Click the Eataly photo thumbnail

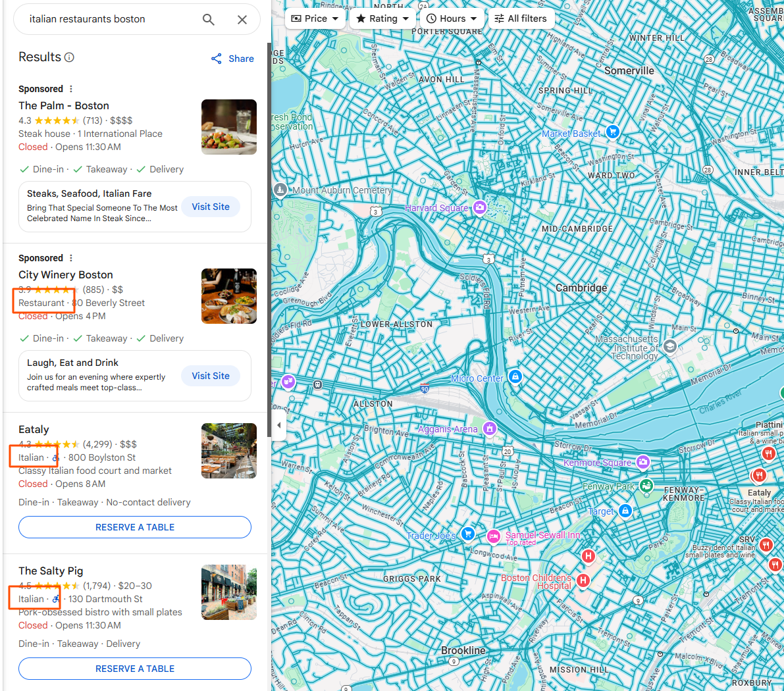pos(228,451)
